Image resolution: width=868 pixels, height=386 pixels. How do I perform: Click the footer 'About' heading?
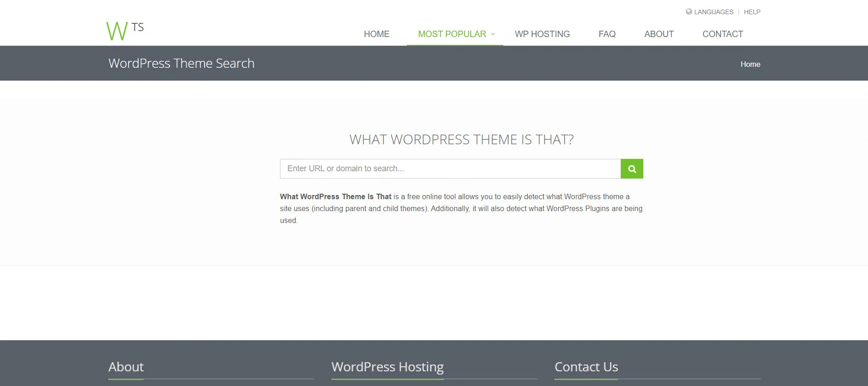pyautogui.click(x=126, y=367)
